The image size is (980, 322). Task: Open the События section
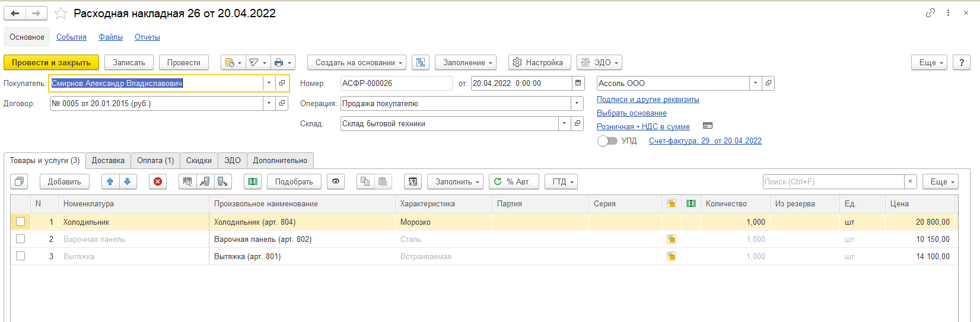click(x=71, y=37)
